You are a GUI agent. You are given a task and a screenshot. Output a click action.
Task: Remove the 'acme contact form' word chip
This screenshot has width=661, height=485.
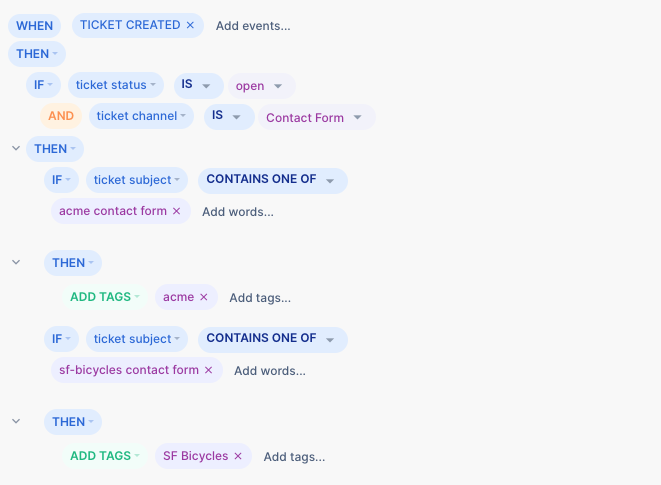[177, 211]
